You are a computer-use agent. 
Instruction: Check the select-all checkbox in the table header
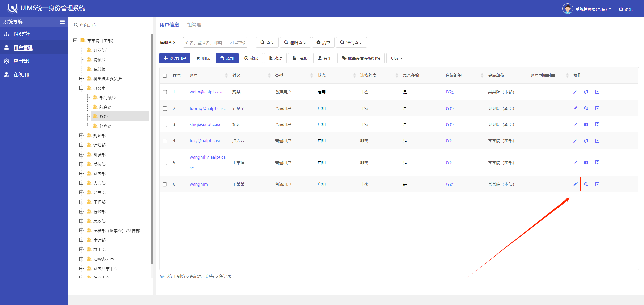point(165,76)
